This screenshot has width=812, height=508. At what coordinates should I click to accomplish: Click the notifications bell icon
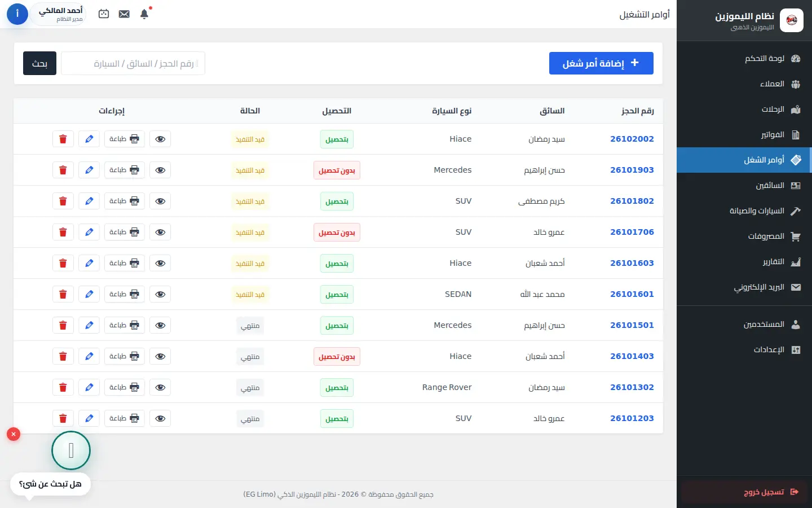point(144,14)
